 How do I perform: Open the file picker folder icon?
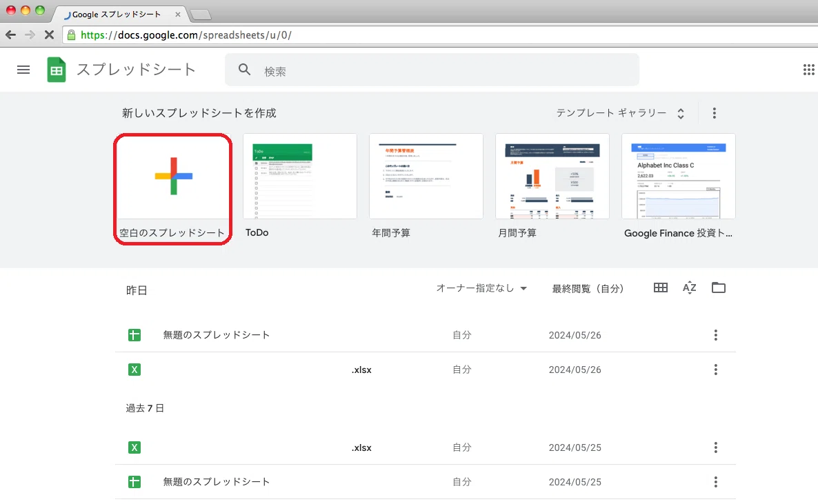tap(719, 288)
